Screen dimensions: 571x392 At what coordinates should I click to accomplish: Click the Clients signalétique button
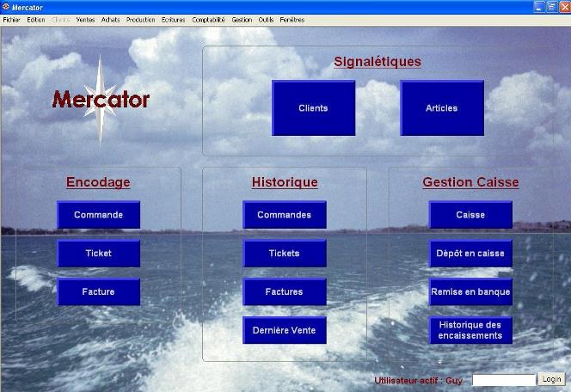313,108
